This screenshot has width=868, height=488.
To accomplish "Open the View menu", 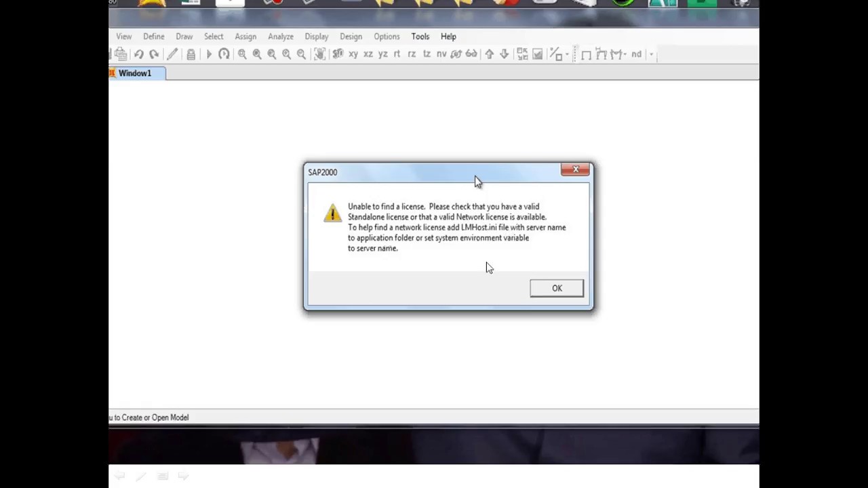I will point(123,37).
